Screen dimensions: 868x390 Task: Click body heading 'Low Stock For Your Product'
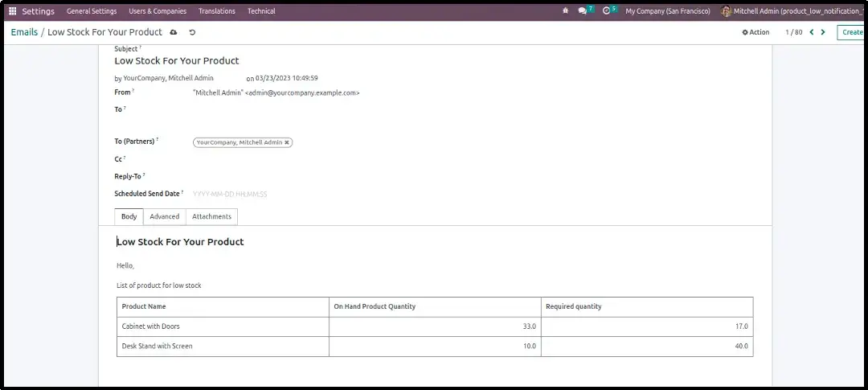click(x=181, y=242)
